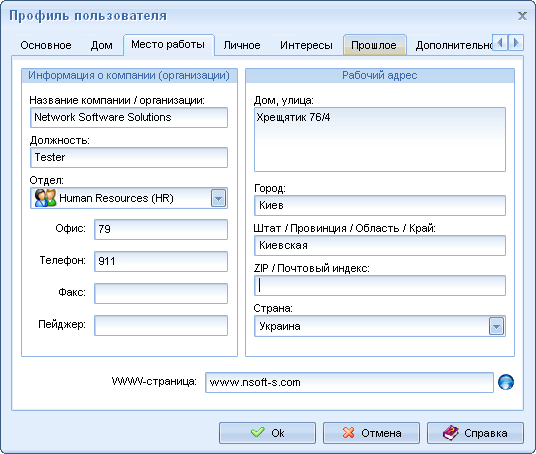Open the web page globe icon
536x454 pixels.
[x=506, y=382]
